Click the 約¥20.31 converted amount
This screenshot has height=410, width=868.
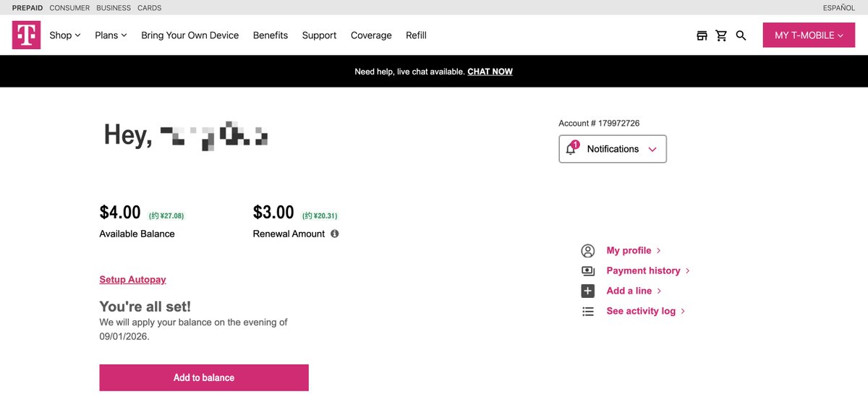click(x=320, y=215)
